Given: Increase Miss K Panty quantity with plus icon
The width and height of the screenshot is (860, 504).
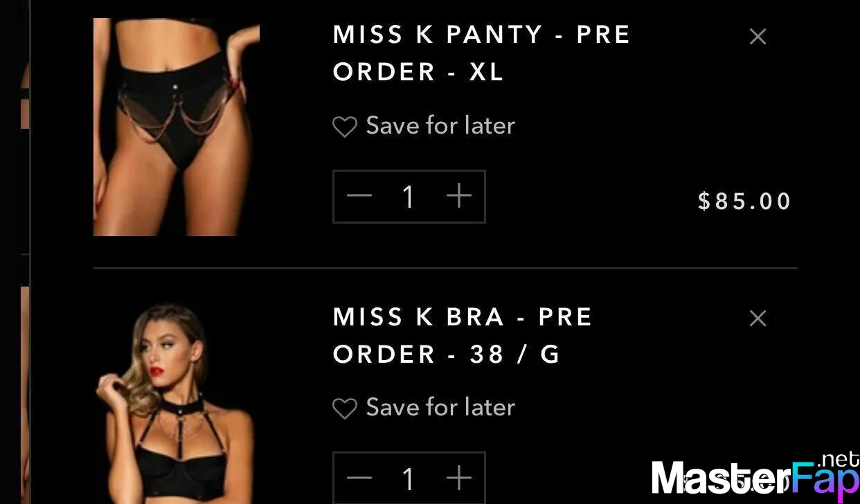Looking at the screenshot, I should (459, 196).
